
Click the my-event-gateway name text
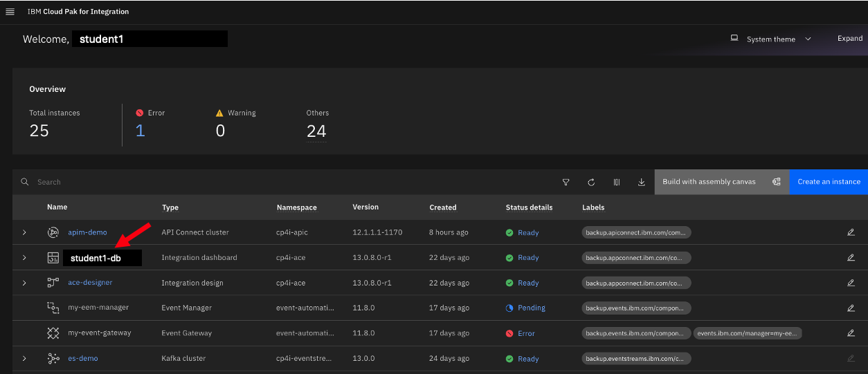100,333
